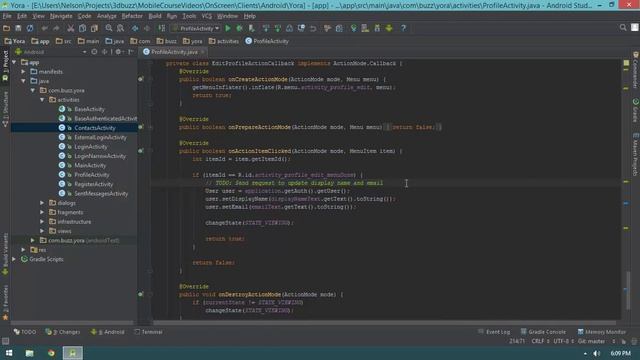The width and height of the screenshot is (640, 360).
Task: Click the Undo arrow icon
Action: [x=44, y=28]
